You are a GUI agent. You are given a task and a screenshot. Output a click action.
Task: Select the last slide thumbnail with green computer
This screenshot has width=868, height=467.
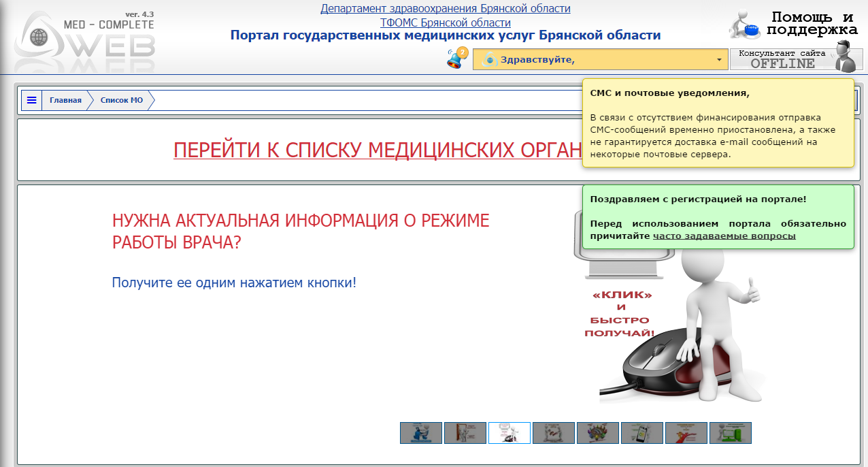point(731,433)
